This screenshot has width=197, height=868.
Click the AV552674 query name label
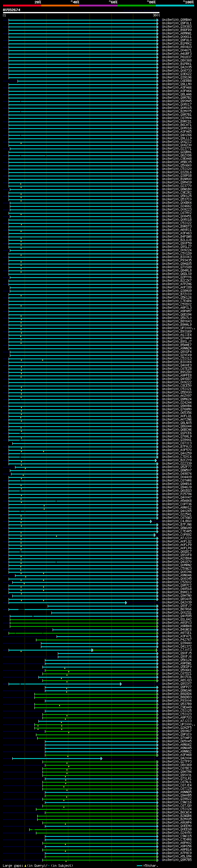[12, 10]
